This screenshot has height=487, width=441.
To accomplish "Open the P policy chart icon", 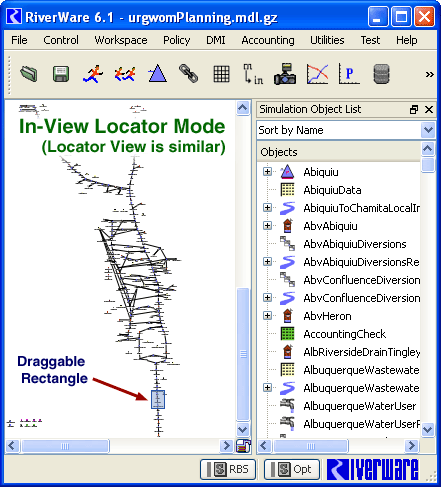I will tap(349, 74).
